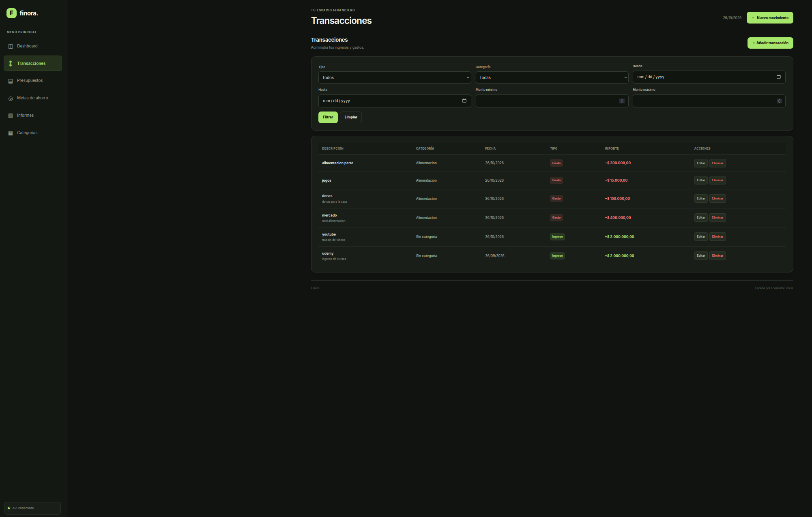Viewport: 812px width, 517px height.
Task: Edit the alimentacion perro transaction
Action: tap(701, 163)
